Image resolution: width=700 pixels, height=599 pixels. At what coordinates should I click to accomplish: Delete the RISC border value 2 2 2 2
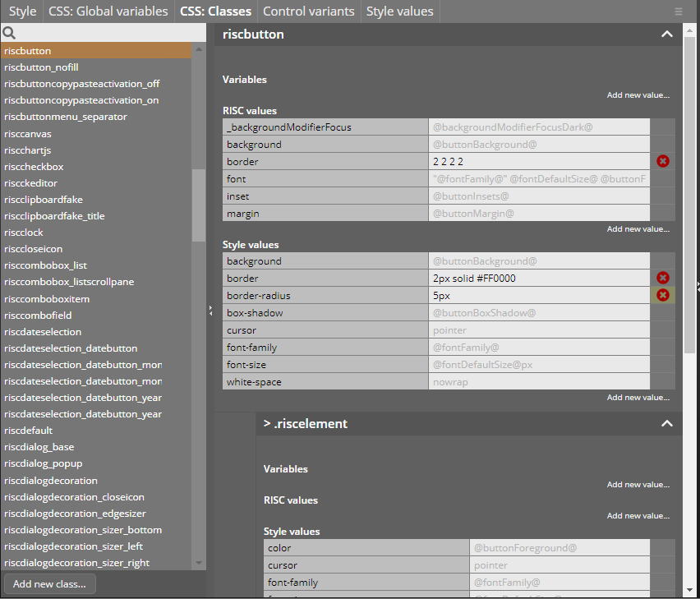point(662,162)
